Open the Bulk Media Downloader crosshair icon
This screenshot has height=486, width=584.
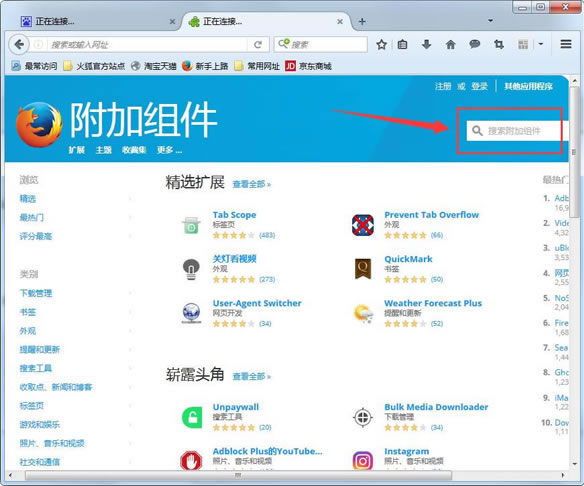tap(363, 417)
